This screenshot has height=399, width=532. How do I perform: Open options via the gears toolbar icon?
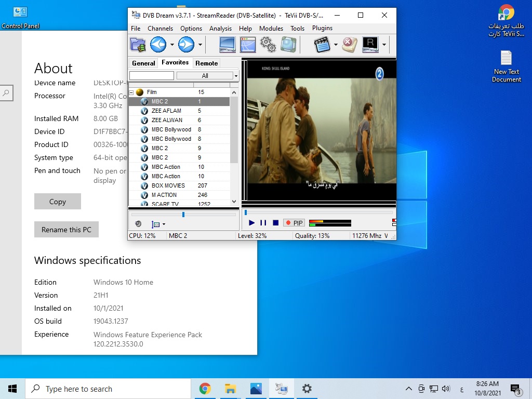tap(268, 45)
